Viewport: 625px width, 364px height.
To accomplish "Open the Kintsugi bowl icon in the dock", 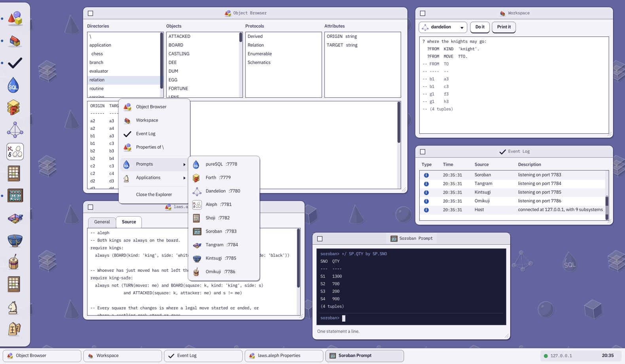I will pos(15,240).
